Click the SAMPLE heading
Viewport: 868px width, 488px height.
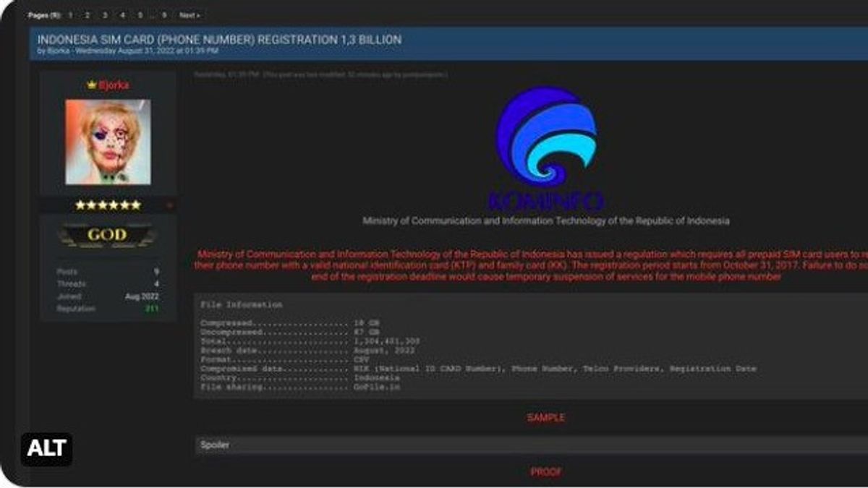click(x=546, y=418)
